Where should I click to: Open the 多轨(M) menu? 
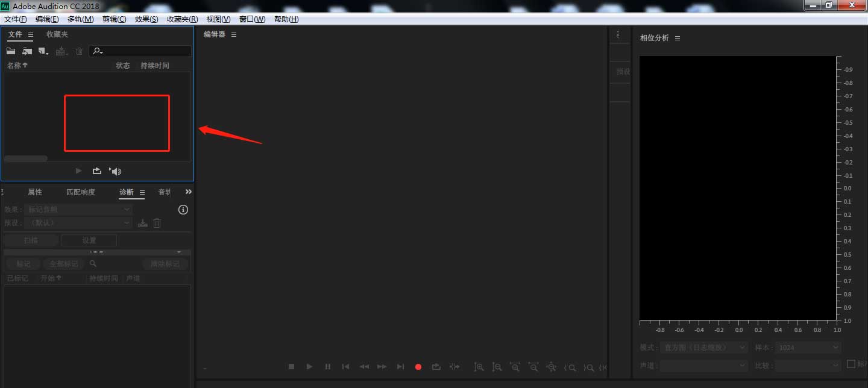point(81,19)
